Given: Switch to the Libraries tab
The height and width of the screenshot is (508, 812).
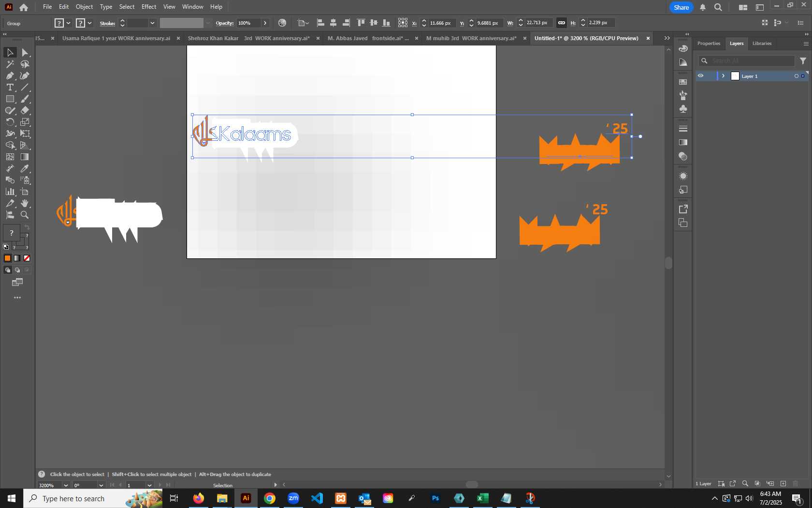Looking at the screenshot, I should pos(762,44).
